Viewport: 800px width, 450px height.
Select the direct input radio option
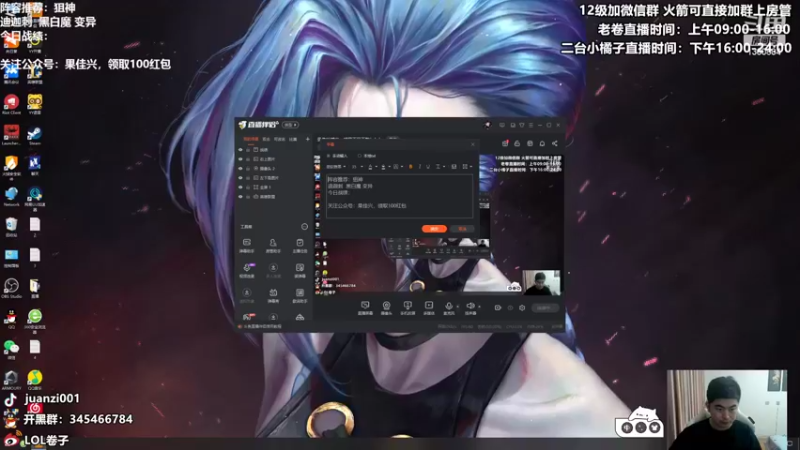click(x=328, y=156)
